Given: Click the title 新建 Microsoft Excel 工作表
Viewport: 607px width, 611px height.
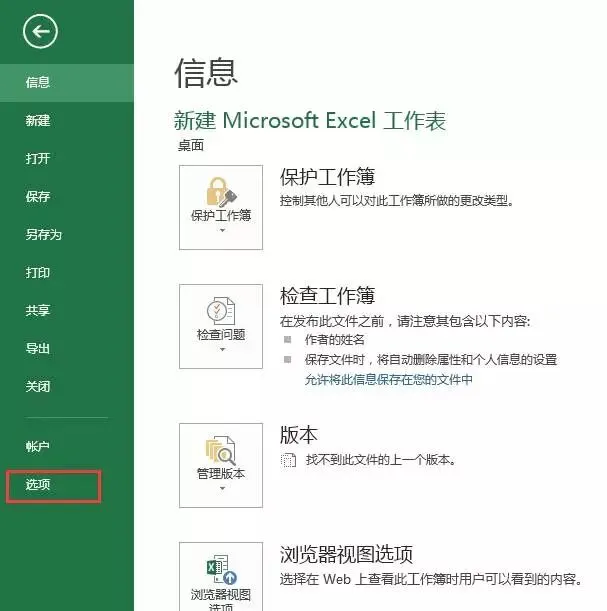Looking at the screenshot, I should pyautogui.click(x=310, y=120).
